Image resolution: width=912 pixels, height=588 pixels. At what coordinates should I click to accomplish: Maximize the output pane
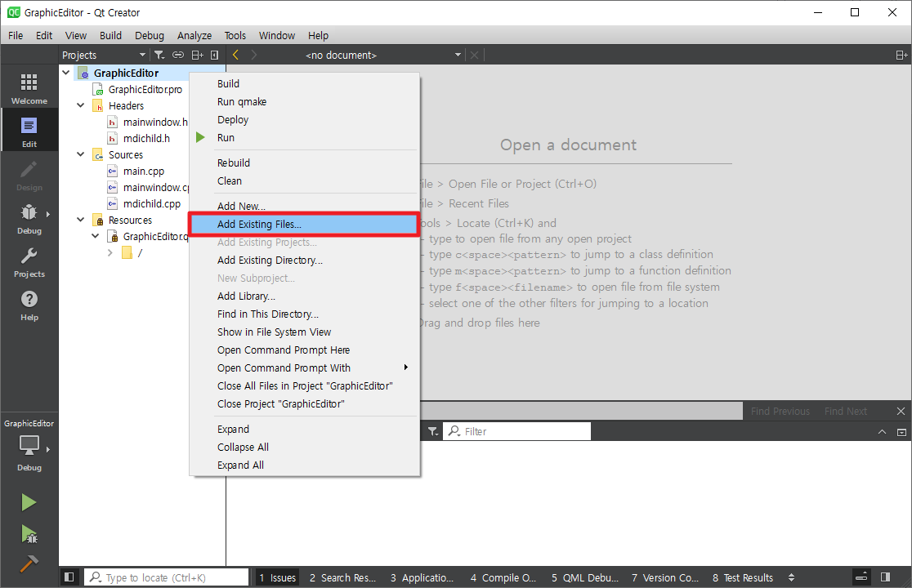point(901,432)
